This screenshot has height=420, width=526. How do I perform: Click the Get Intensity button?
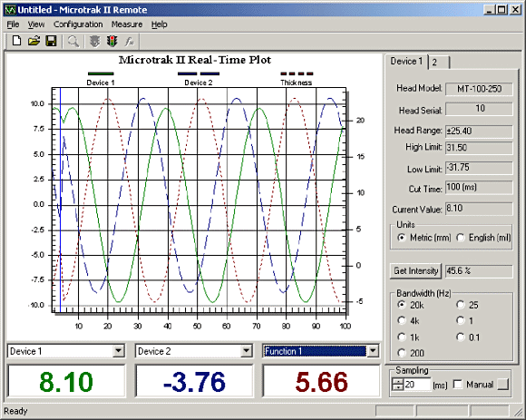pyautogui.click(x=415, y=270)
